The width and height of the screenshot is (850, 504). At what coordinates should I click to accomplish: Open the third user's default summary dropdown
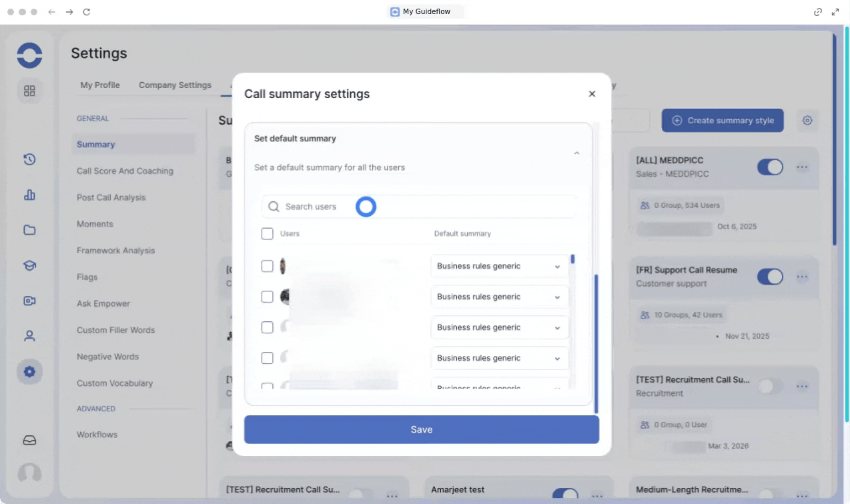tap(499, 327)
